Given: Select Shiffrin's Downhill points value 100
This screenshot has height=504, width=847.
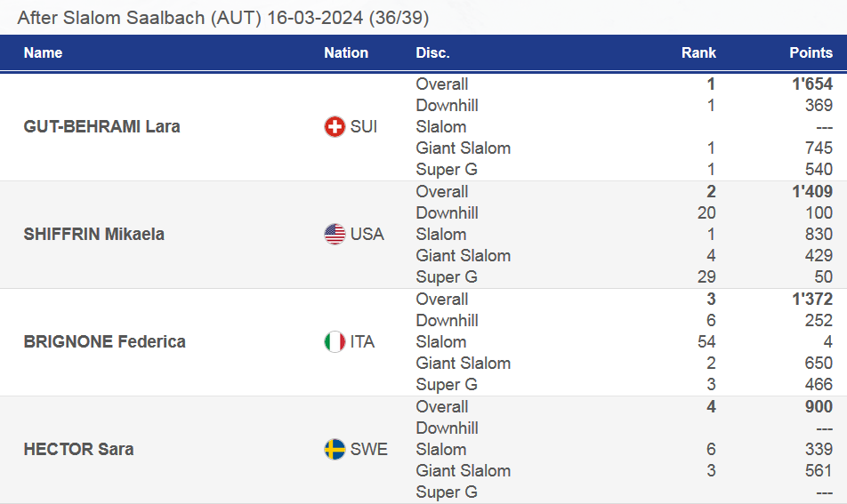Looking at the screenshot, I should click(x=819, y=213).
